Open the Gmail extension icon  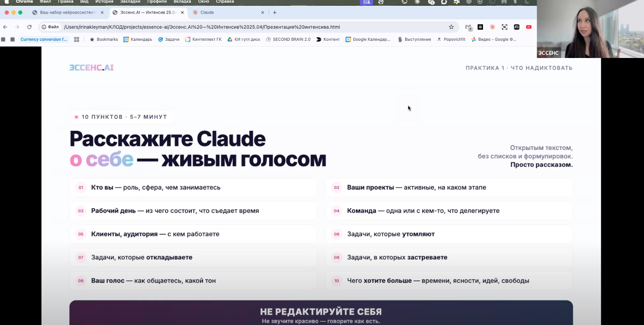click(x=469, y=27)
